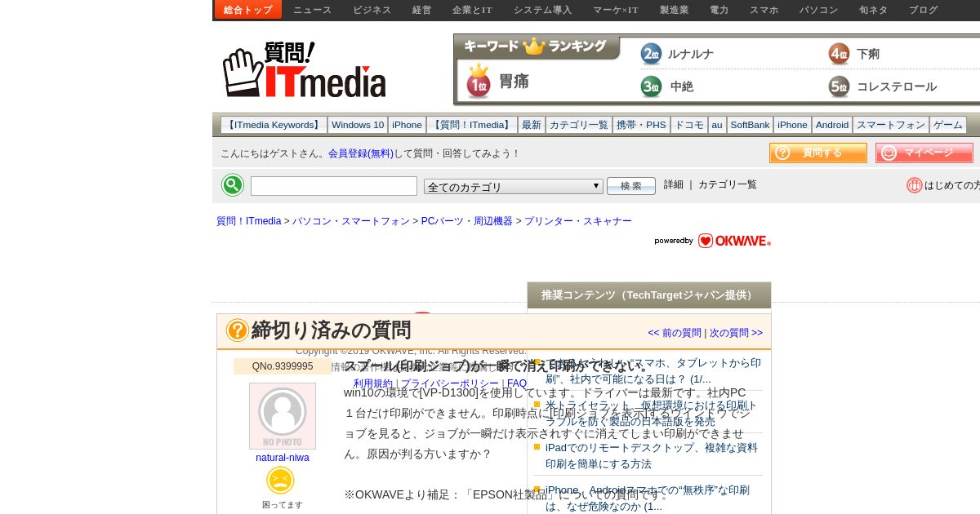Screen dimensions: 980x514
Task: Click the 胃痛 keyword link
Action: coord(514,81)
